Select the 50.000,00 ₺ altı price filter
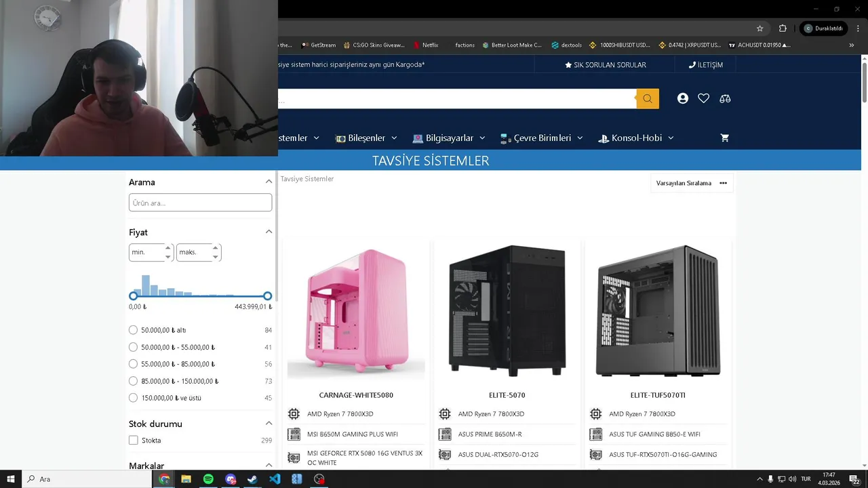 point(133,330)
